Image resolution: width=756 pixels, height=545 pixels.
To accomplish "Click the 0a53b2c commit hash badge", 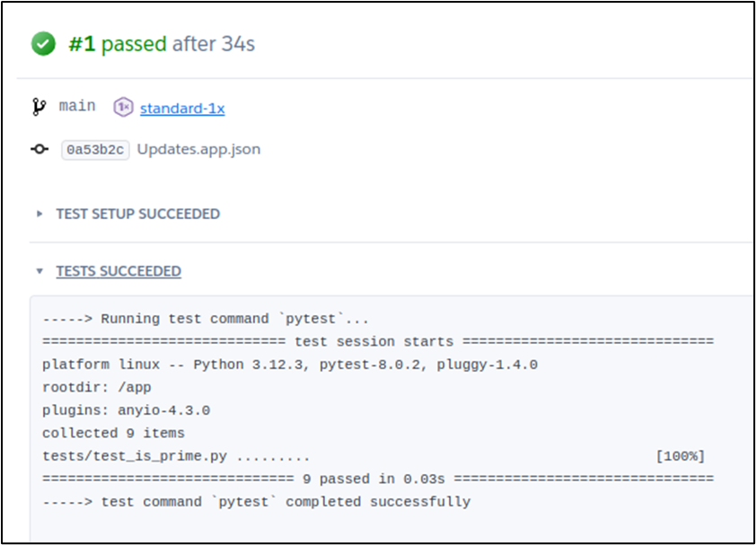I will [x=96, y=149].
